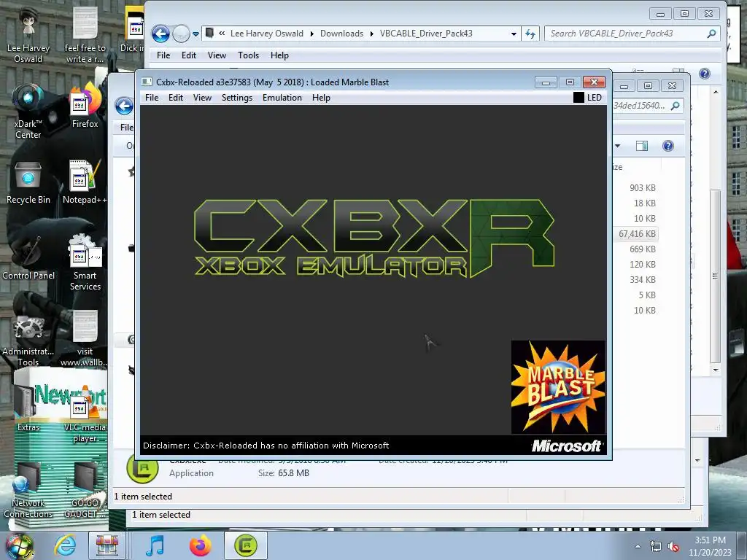Open Tools menu in VBCABLE_Driver_Pack43 window

click(248, 55)
